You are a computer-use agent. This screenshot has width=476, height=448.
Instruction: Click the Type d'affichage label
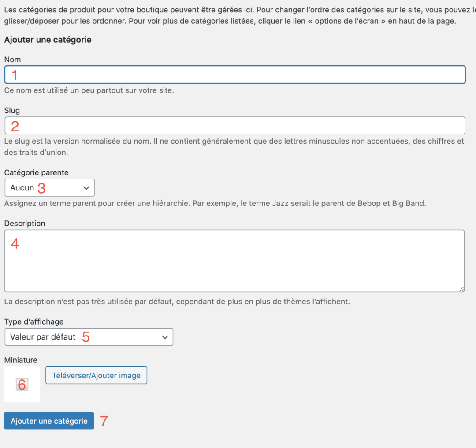pos(34,321)
